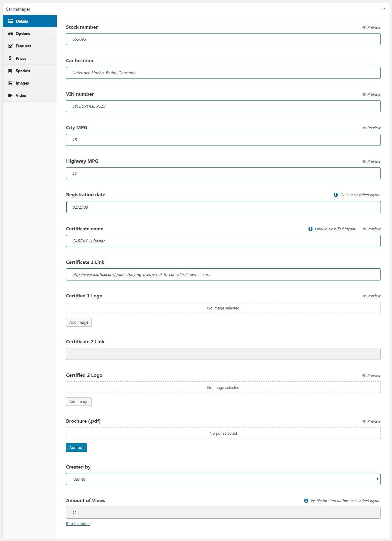This screenshot has height=541, width=392.
Task: Toggle Preview eye for Brochure (.pdf)
Action: point(364,421)
